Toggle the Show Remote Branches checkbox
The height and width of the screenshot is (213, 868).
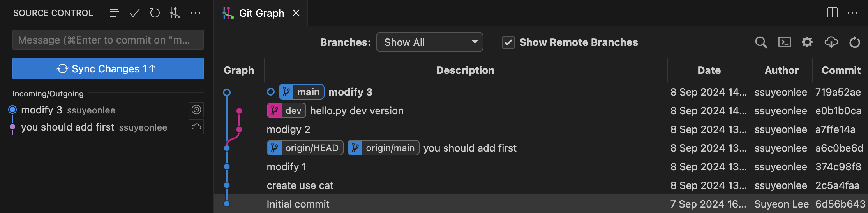coord(508,42)
